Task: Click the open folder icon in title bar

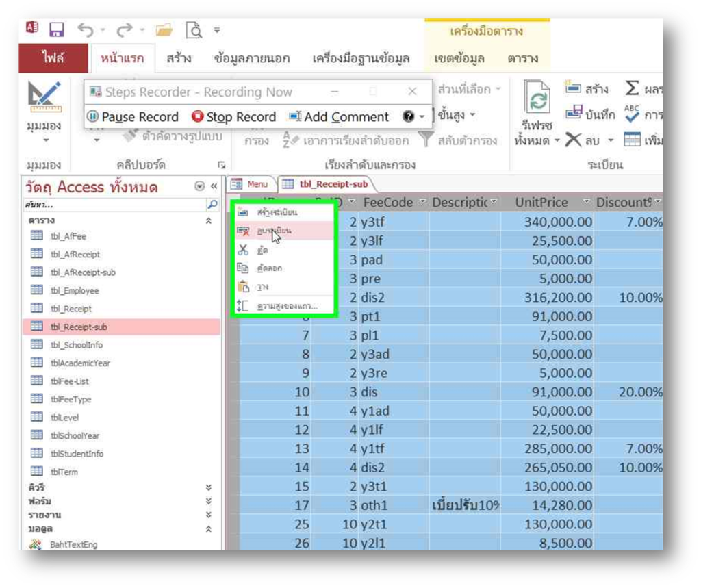Action: click(164, 30)
